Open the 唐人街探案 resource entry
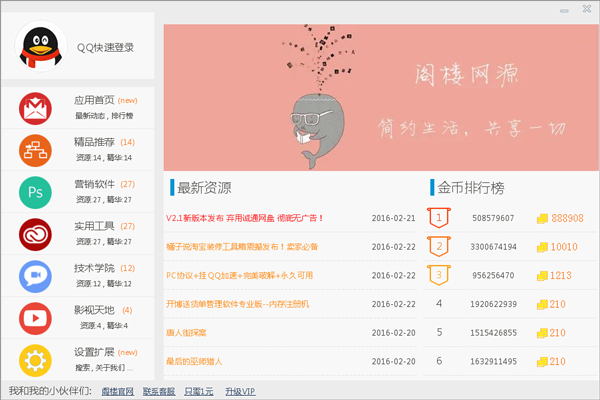 pos(186,332)
